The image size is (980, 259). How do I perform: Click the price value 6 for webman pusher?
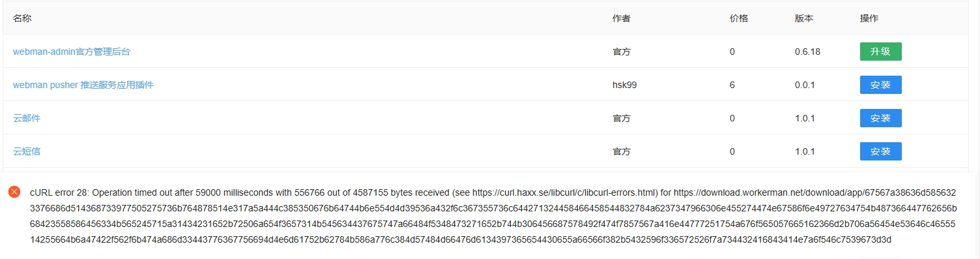[732, 85]
